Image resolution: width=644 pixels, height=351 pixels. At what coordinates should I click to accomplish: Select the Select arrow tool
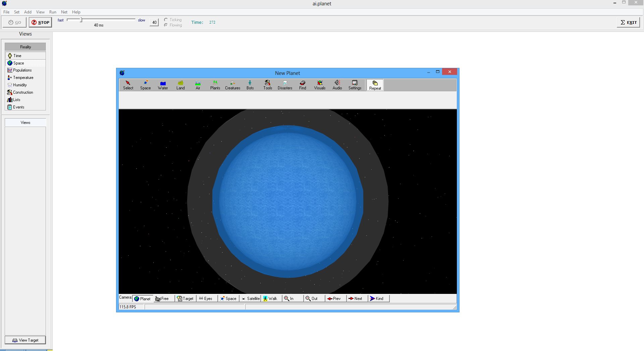(128, 85)
